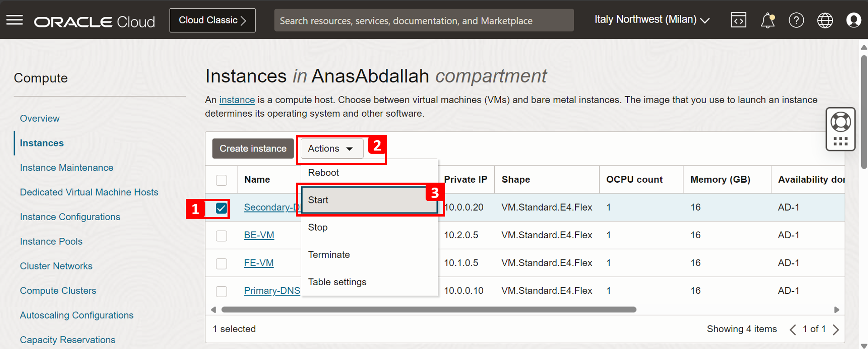
Task: Toggle the select-all header checkbox
Action: [221, 180]
